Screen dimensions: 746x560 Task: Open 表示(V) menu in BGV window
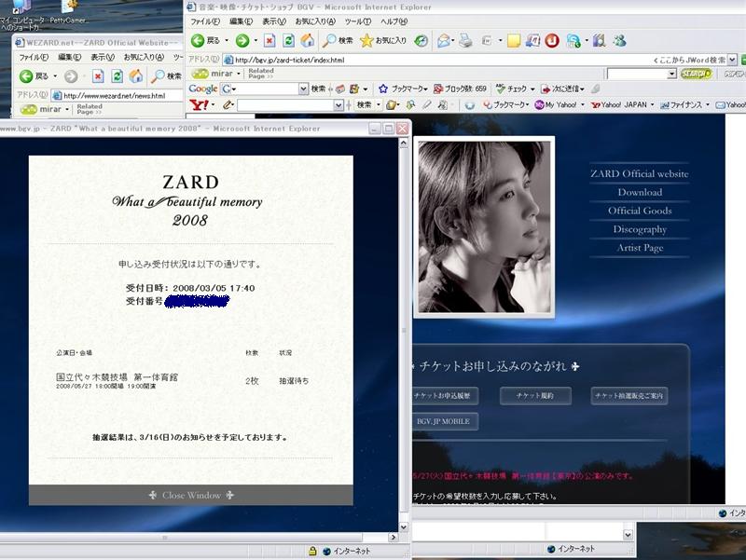click(274, 21)
